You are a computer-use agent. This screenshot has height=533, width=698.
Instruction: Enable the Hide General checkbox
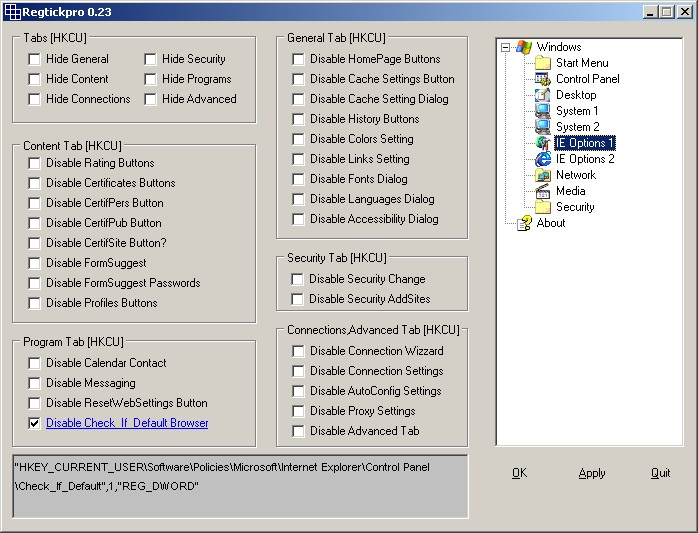coord(35,59)
